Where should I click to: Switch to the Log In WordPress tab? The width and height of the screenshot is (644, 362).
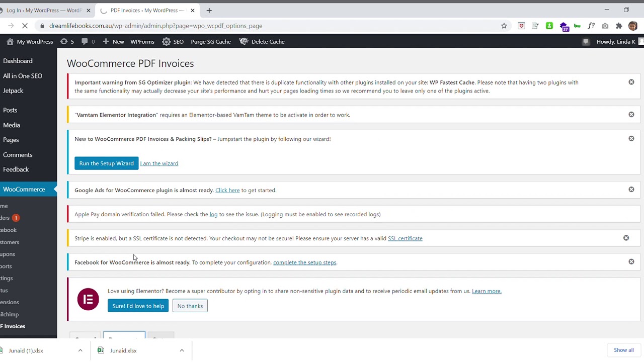pos(43,10)
